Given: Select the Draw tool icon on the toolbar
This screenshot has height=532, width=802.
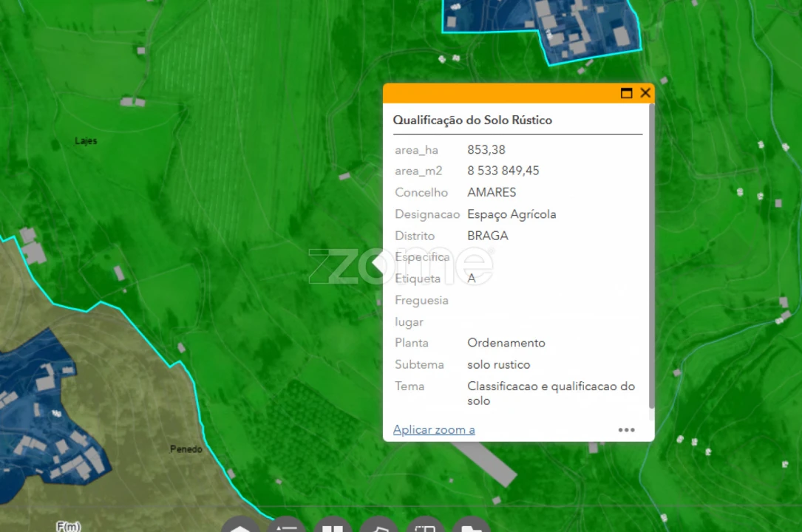Looking at the screenshot, I should [379, 527].
